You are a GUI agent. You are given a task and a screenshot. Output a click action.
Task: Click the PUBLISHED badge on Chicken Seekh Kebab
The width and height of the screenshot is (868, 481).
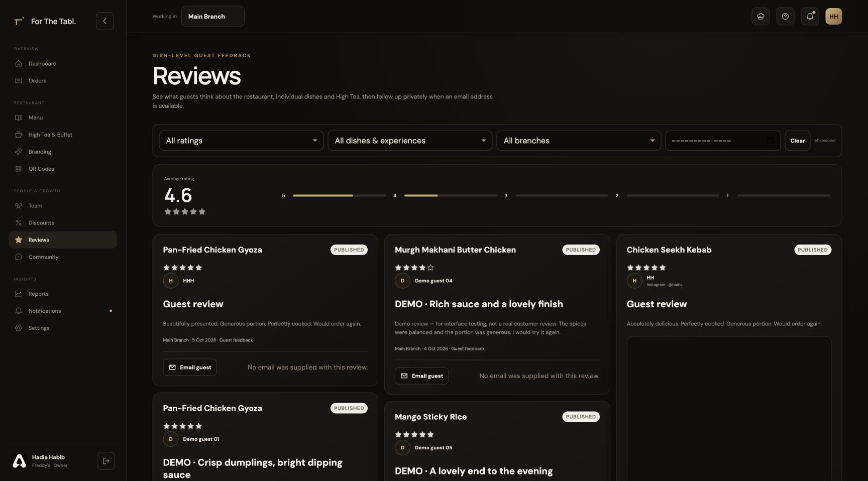coord(813,250)
